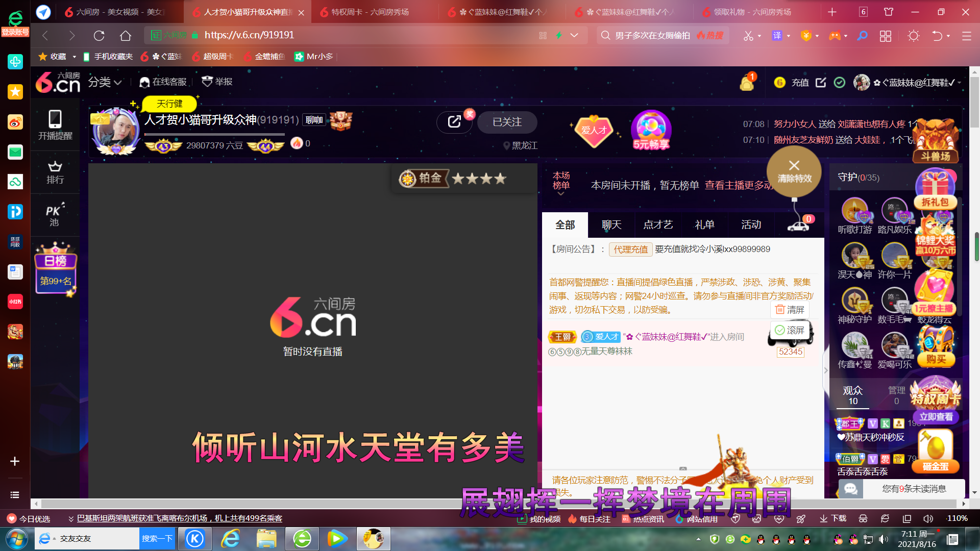Viewport: 980px width, 551px height.
Task: Click the favorites star icon in left sidebar
Action: click(15, 92)
